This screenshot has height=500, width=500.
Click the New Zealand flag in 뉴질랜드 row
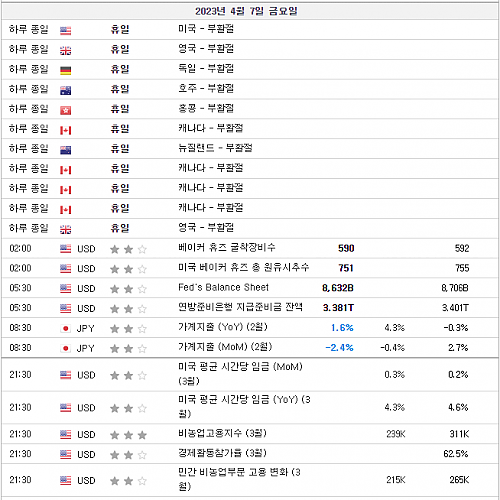tap(65, 150)
